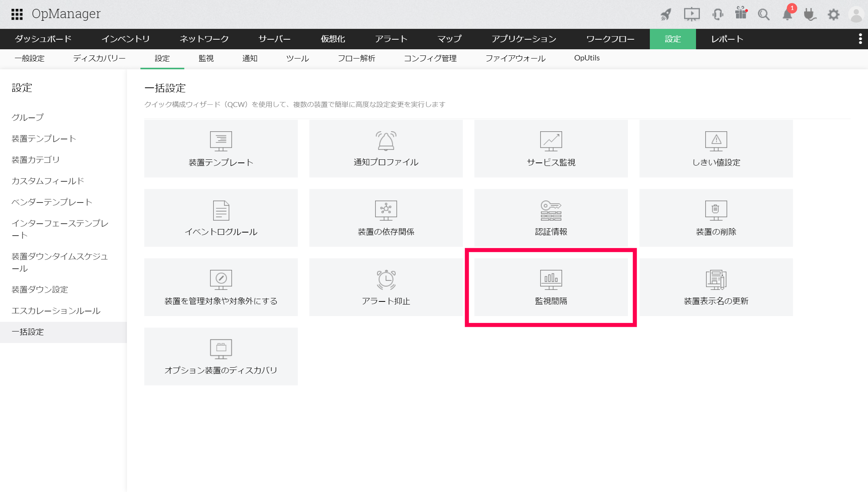
Task: Go to the アラート main menu
Action: tap(391, 39)
